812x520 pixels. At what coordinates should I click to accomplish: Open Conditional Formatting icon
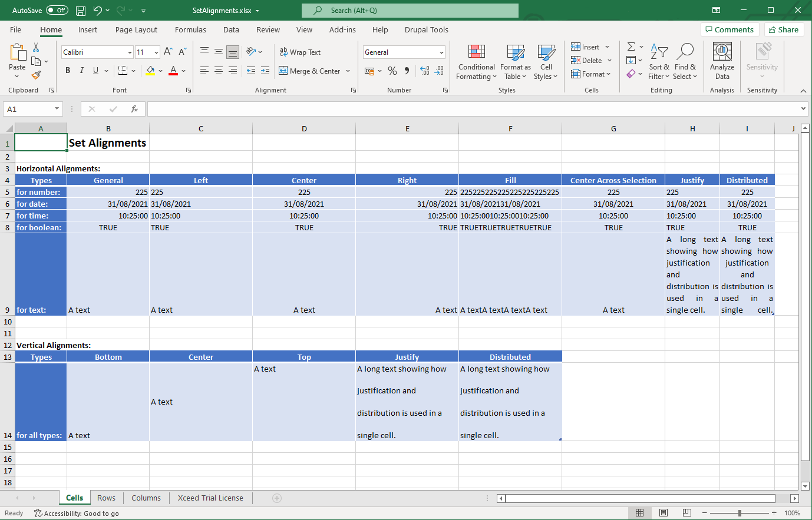tap(476, 52)
